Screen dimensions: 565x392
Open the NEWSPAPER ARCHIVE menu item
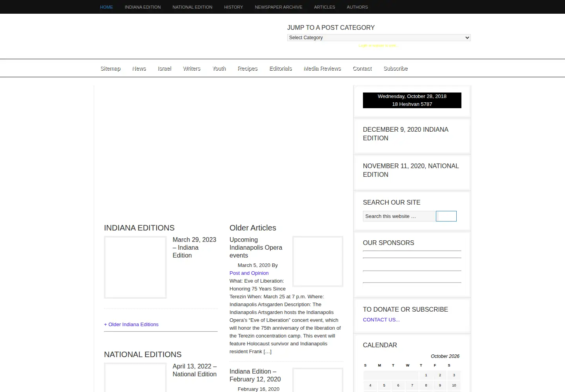point(279,7)
